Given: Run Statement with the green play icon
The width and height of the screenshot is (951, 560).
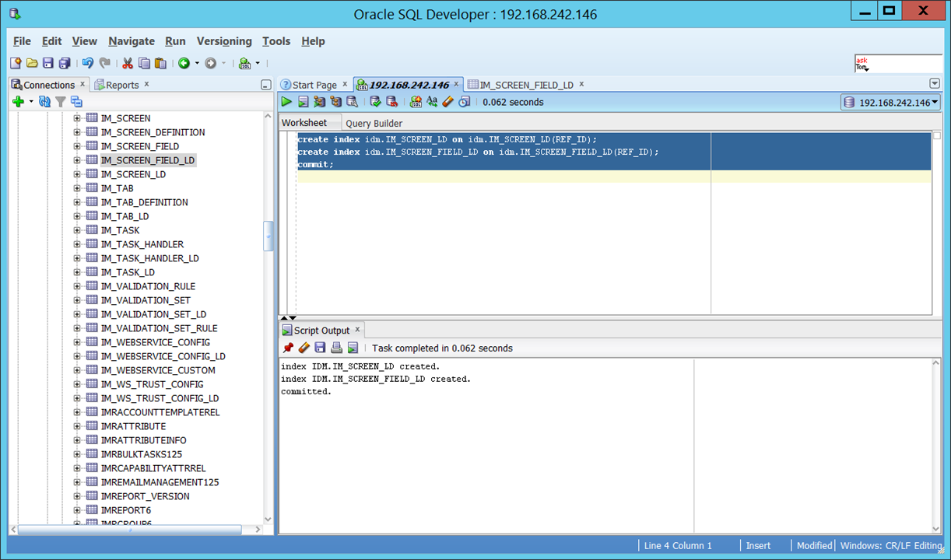Looking at the screenshot, I should tap(286, 102).
